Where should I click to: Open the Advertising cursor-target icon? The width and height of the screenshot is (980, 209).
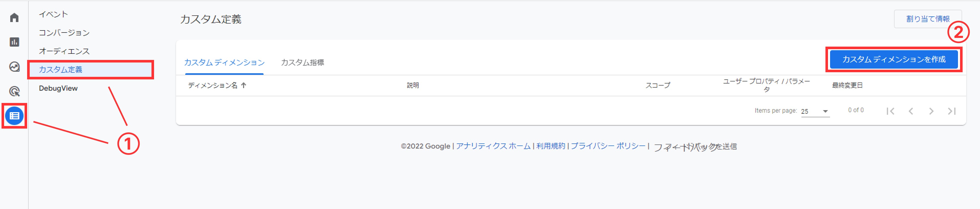14,91
